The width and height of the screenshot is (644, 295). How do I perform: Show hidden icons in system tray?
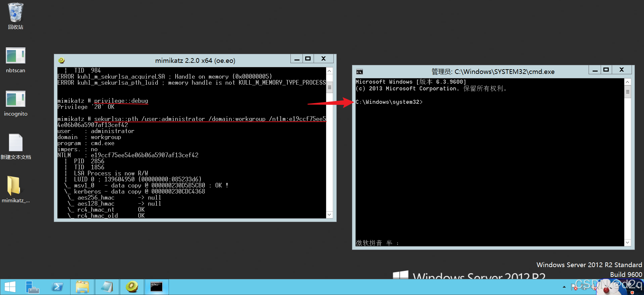tap(564, 287)
